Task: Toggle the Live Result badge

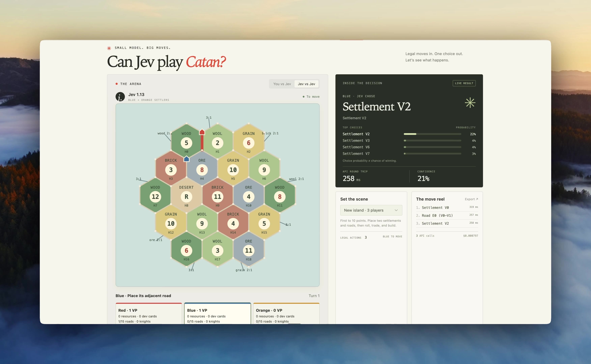Action: 464,83
